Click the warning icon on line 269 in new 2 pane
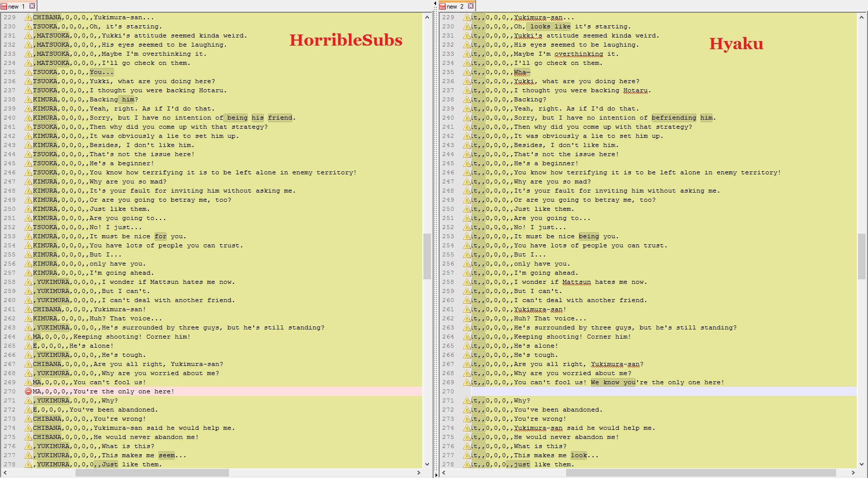This screenshot has width=868, height=478. 467,382
